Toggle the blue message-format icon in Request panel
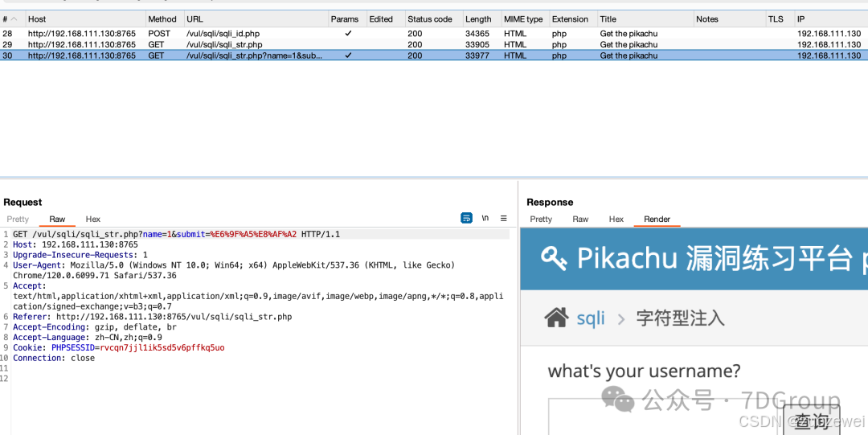The height and width of the screenshot is (435, 868). click(x=467, y=219)
